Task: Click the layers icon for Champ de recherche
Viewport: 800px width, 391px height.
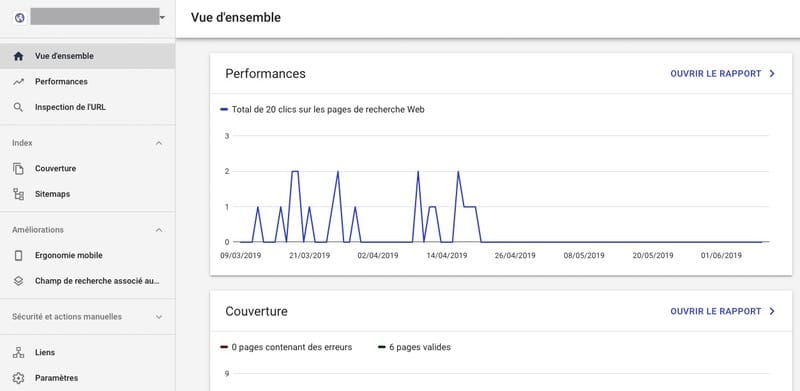Action: (x=18, y=281)
